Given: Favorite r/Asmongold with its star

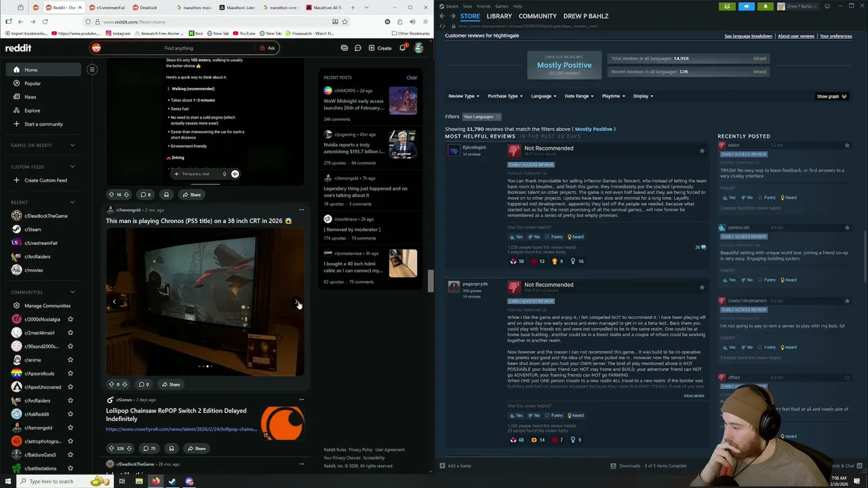Looking at the screenshot, I should click(x=71, y=428).
